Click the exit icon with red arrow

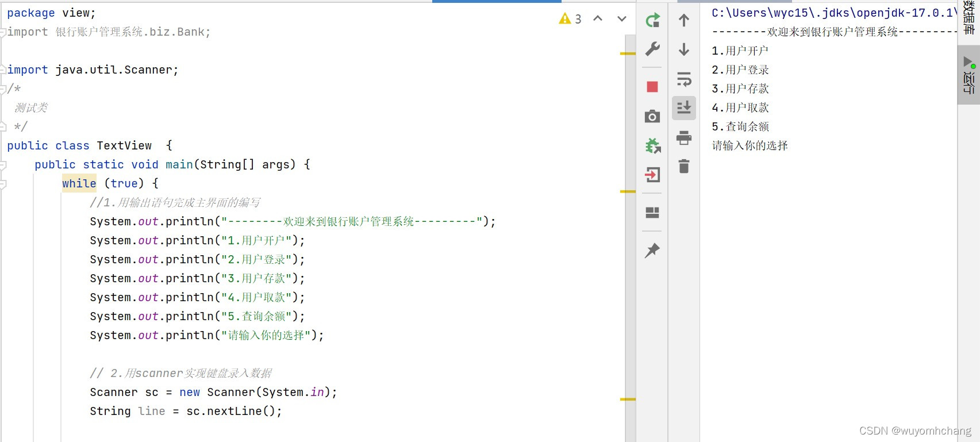(652, 175)
